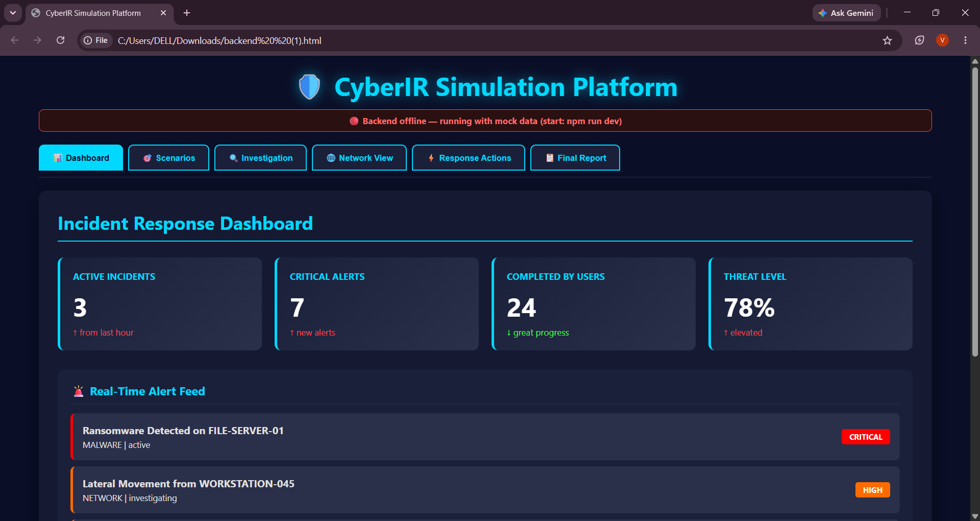Open the Investigation tab
980x521 pixels.
coord(260,158)
